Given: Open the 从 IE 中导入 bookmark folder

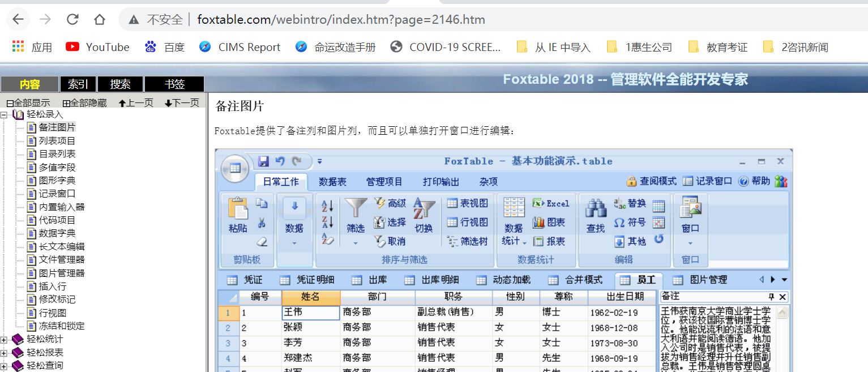Looking at the screenshot, I should [x=553, y=47].
